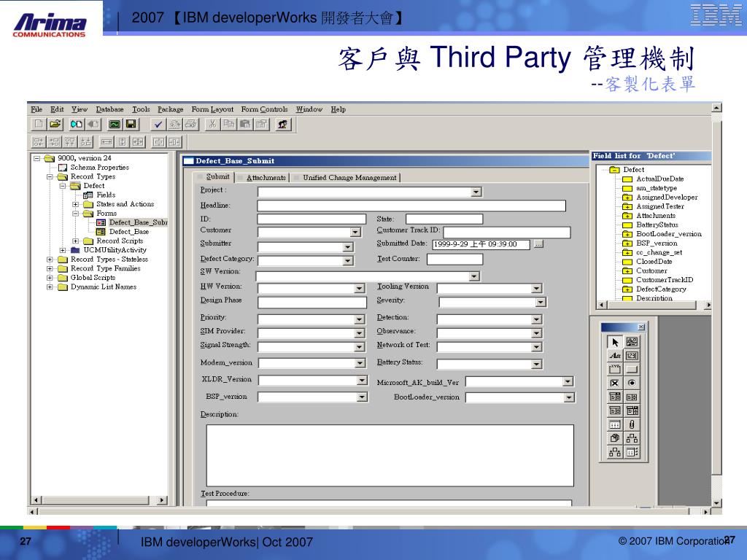
Task: Click the Check Out schema toolbar icon
Action: click(x=76, y=125)
